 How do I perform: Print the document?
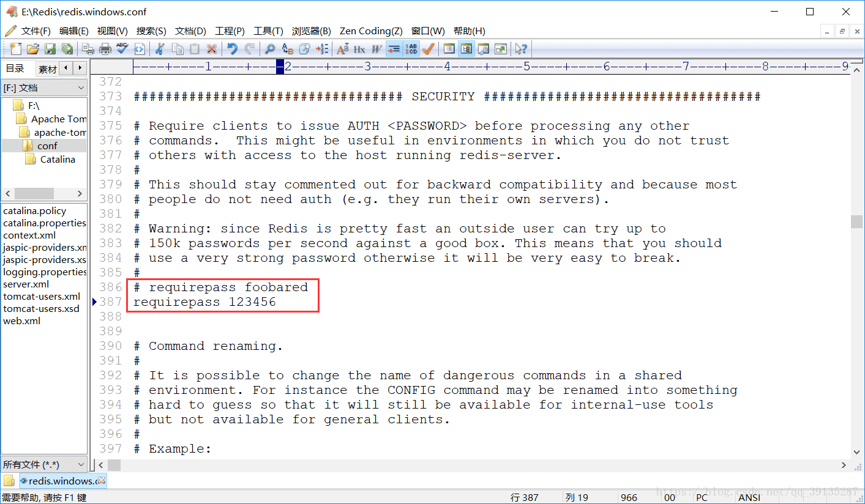(105, 49)
